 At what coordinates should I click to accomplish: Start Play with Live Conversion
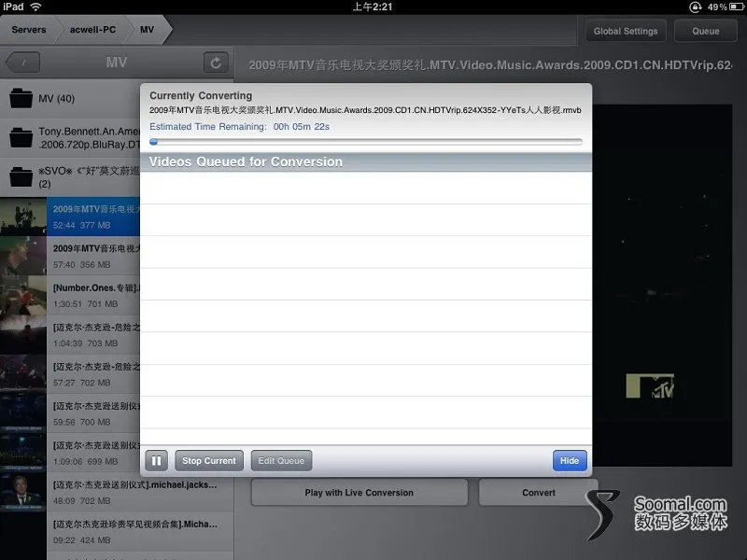point(359,493)
